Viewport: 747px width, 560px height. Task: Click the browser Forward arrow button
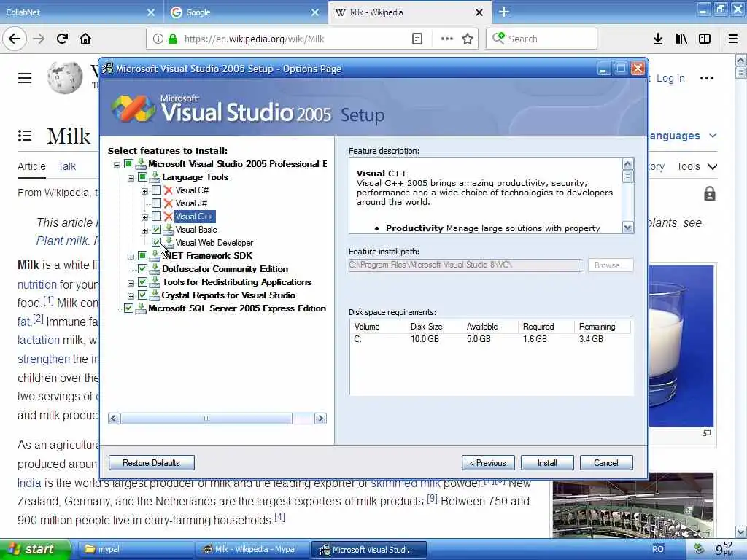coord(39,39)
